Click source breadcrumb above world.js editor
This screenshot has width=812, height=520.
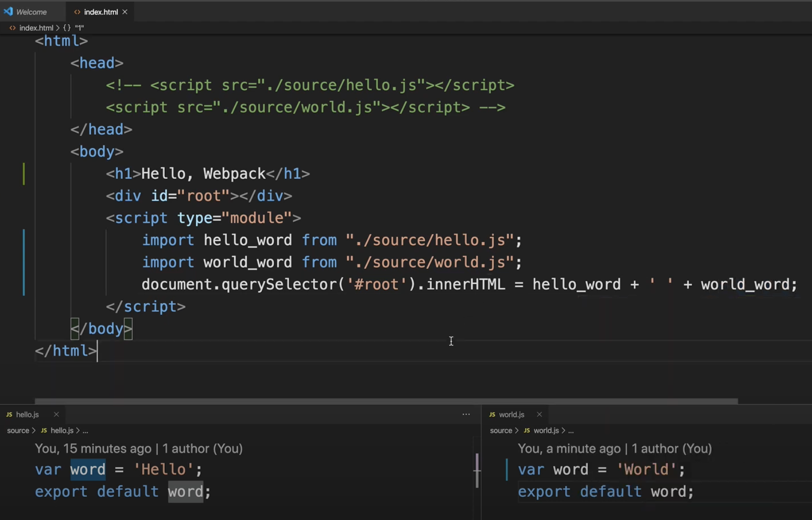pos(501,430)
